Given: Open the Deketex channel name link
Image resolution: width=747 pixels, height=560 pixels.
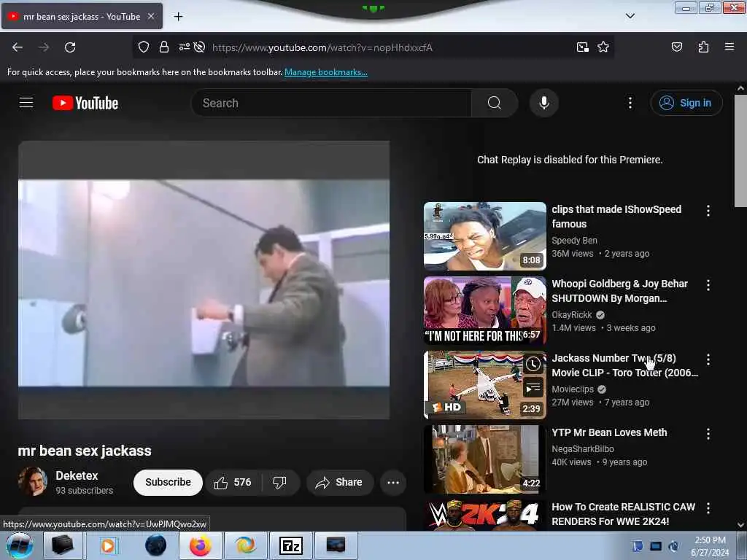Looking at the screenshot, I should pos(77,475).
